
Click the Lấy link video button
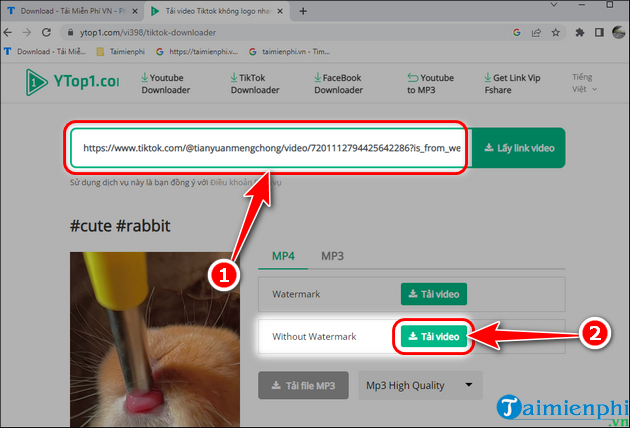click(x=519, y=148)
